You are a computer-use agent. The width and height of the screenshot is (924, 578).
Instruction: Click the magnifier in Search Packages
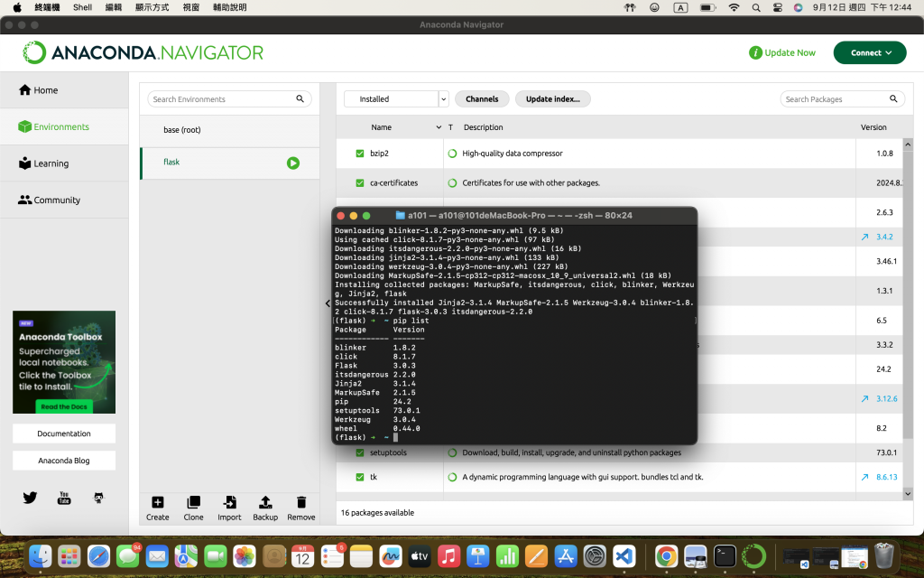(893, 99)
